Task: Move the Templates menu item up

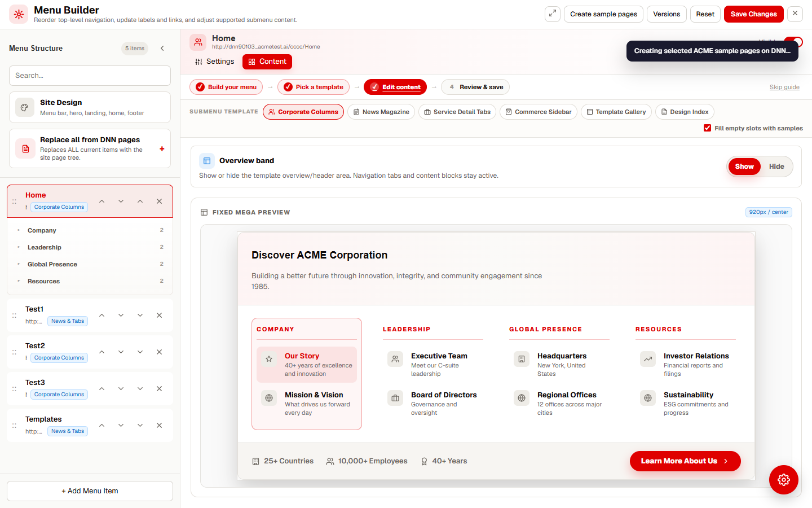Action: pyautogui.click(x=101, y=426)
